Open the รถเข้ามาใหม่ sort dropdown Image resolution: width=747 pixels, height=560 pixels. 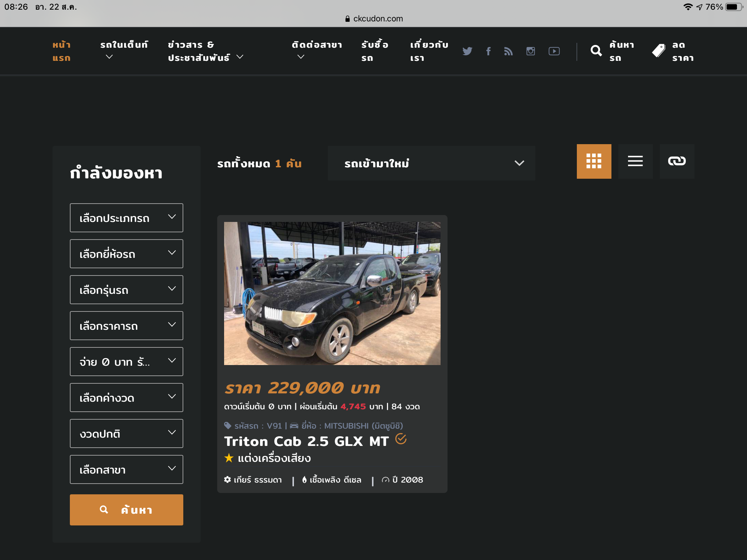tap(431, 163)
